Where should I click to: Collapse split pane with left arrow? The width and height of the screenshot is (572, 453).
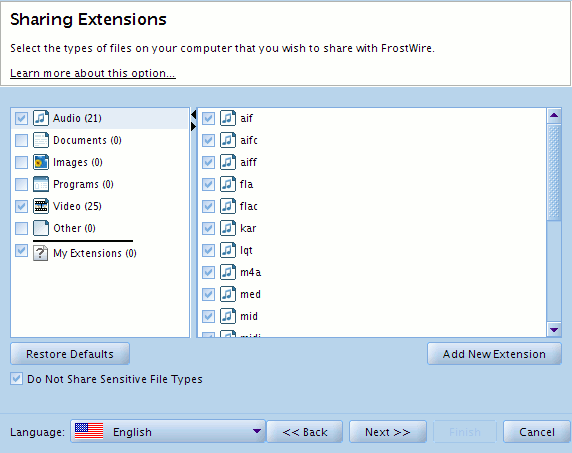pos(194,115)
